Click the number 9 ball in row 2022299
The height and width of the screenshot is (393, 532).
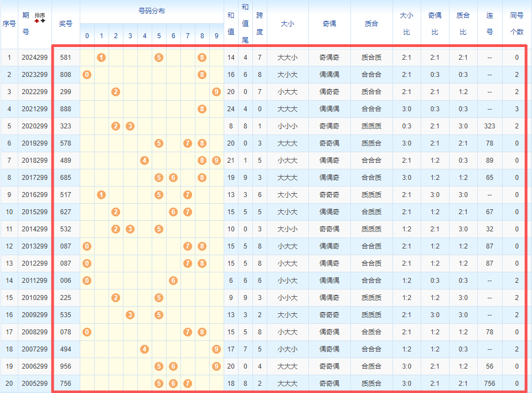coord(216,92)
